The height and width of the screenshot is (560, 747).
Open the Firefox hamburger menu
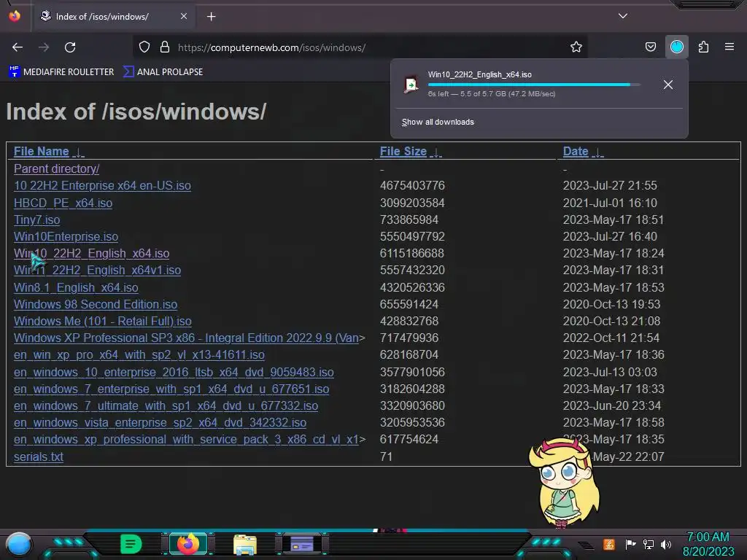(729, 47)
